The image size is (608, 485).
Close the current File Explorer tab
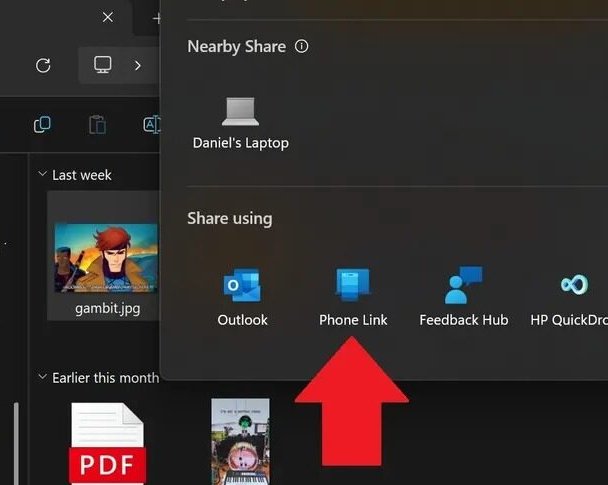108,17
